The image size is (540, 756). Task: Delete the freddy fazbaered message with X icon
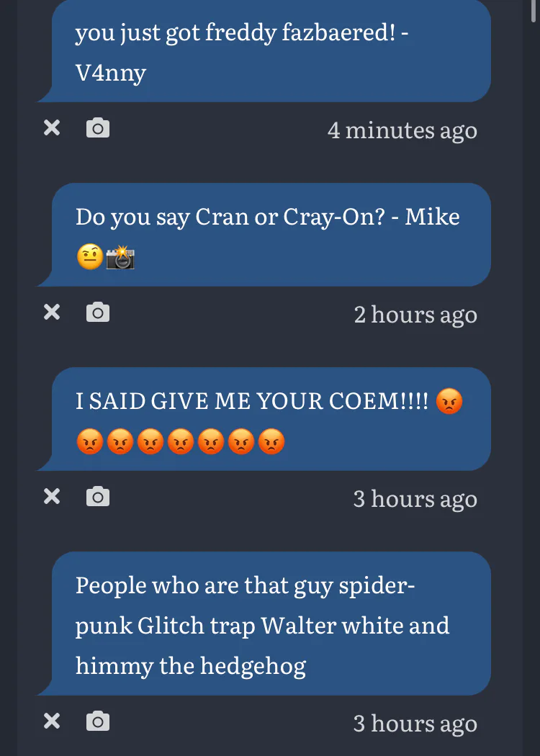(52, 128)
